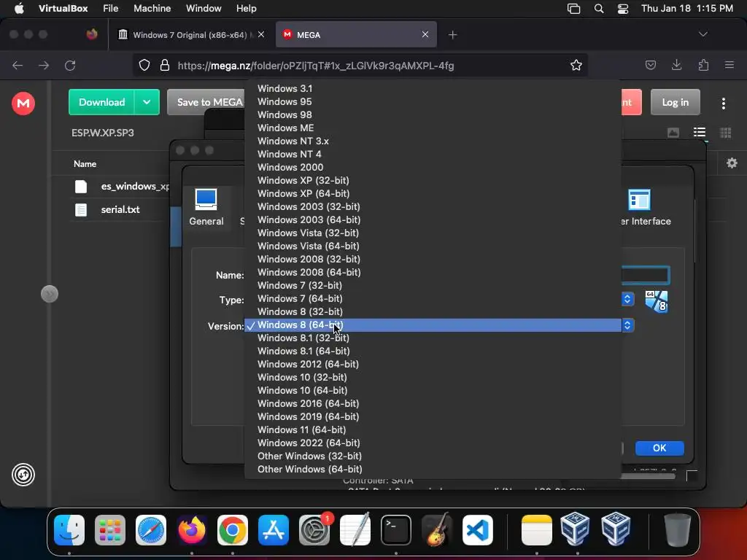Viewport: 747px width, 560px height.
Task: Open Terminal from the Dock
Action: pos(396,530)
